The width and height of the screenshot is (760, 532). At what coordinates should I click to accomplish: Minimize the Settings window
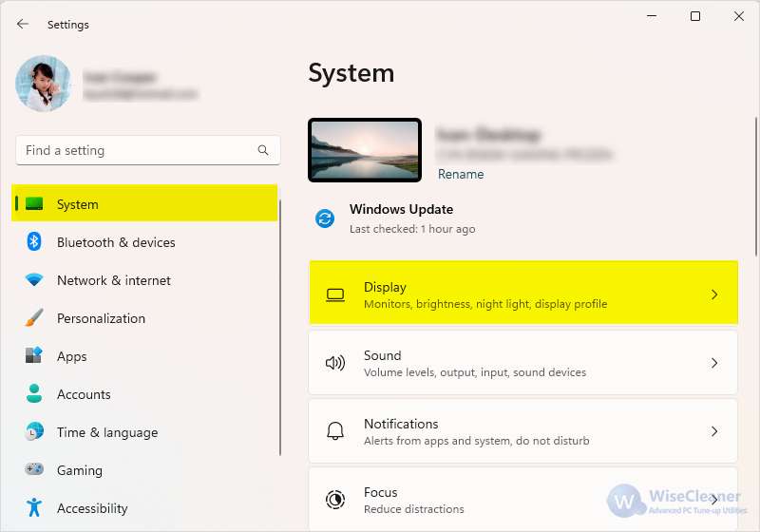(x=652, y=16)
